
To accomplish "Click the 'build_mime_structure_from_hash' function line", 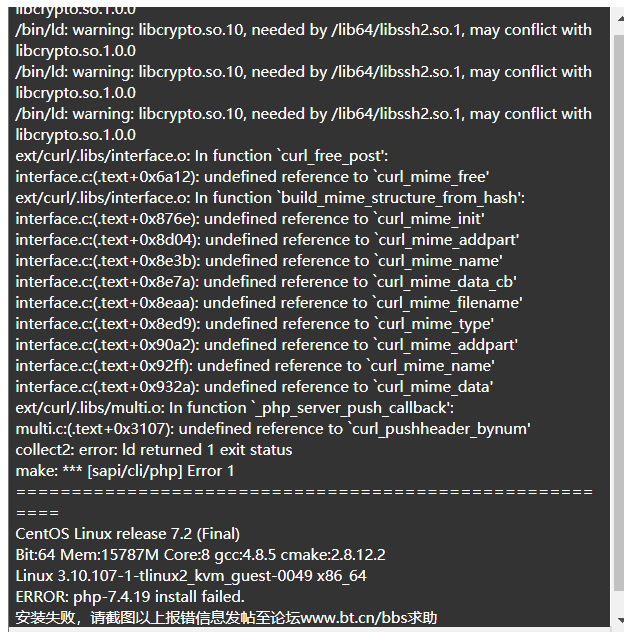I will [x=270, y=198].
